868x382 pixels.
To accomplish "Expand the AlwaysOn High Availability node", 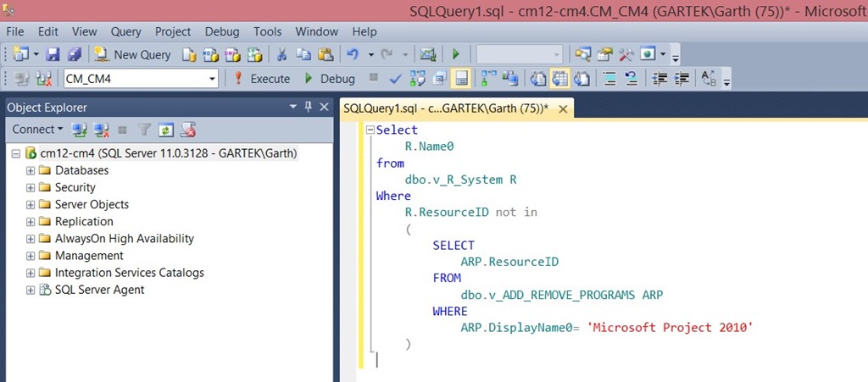I will click(x=31, y=240).
